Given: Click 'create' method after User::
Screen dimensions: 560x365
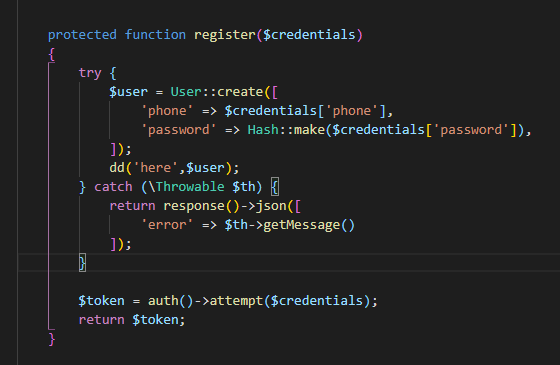Looking at the screenshot, I should [x=240, y=92].
